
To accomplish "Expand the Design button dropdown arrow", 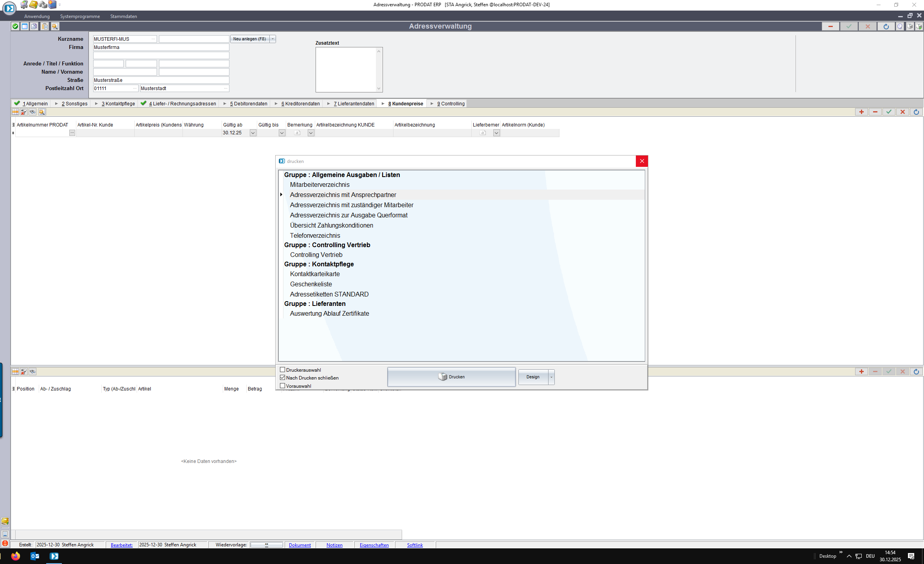I will [551, 377].
